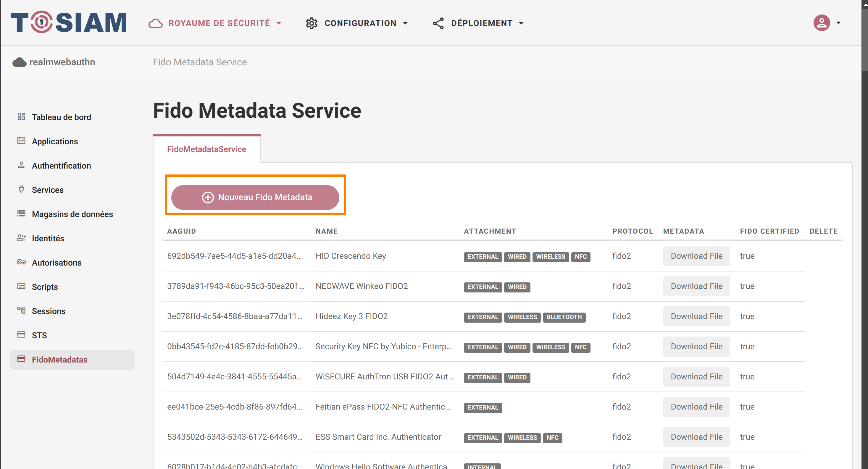Click the plus circle icon in Nouveau Fido Metadata
The image size is (868, 469).
(208, 198)
